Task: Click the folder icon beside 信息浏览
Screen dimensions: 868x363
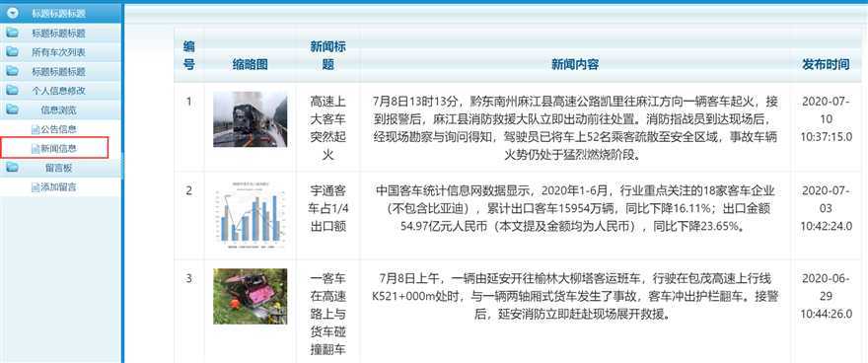Action: pyautogui.click(x=12, y=109)
